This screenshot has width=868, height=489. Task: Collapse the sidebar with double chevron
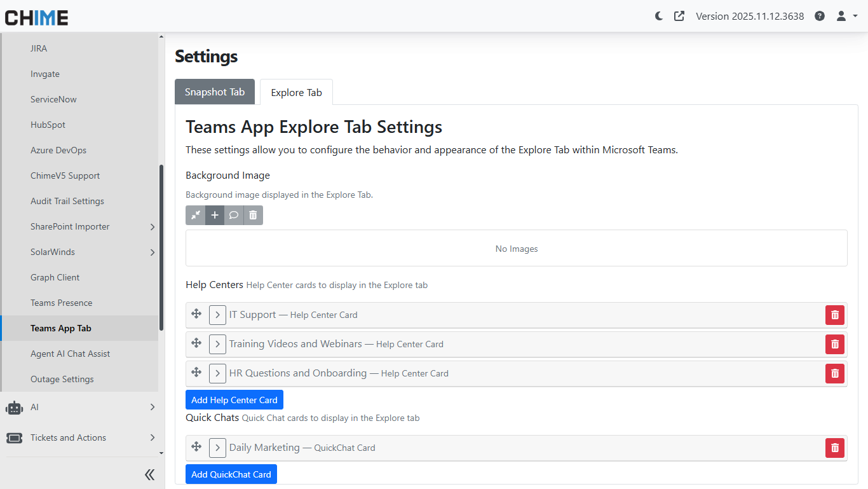[x=150, y=474]
